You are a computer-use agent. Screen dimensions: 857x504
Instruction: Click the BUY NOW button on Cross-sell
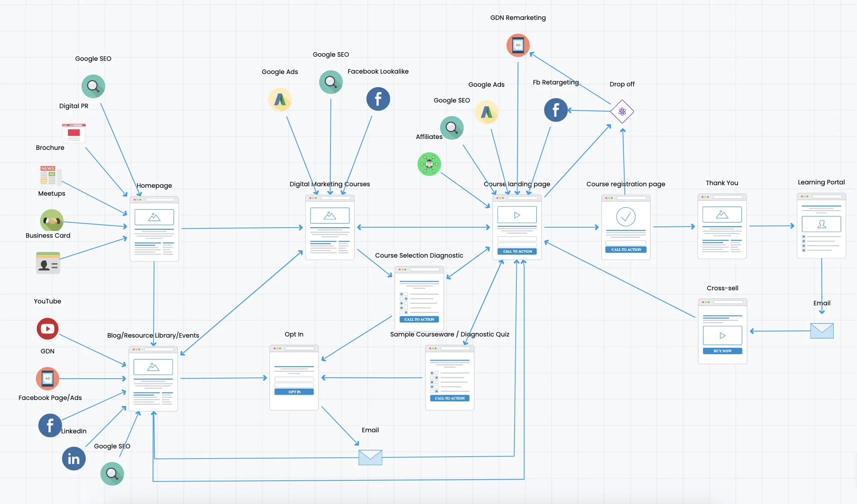[x=723, y=351]
